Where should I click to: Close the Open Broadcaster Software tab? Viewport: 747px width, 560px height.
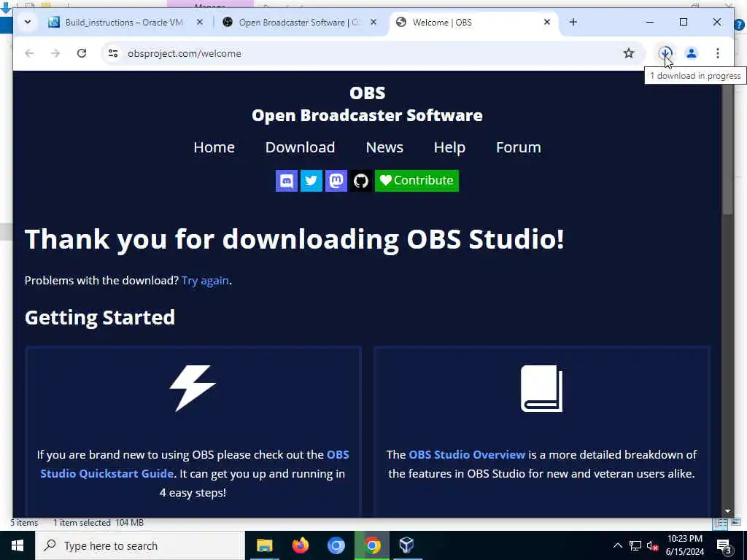(373, 23)
